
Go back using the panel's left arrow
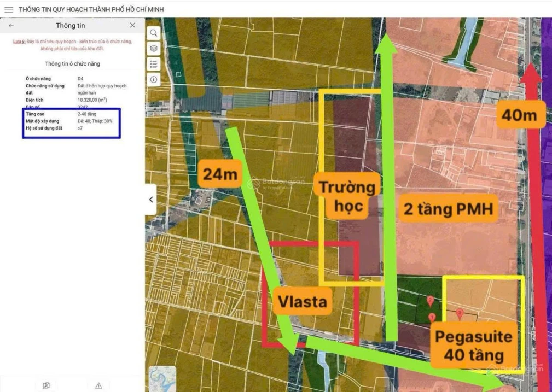(11, 25)
